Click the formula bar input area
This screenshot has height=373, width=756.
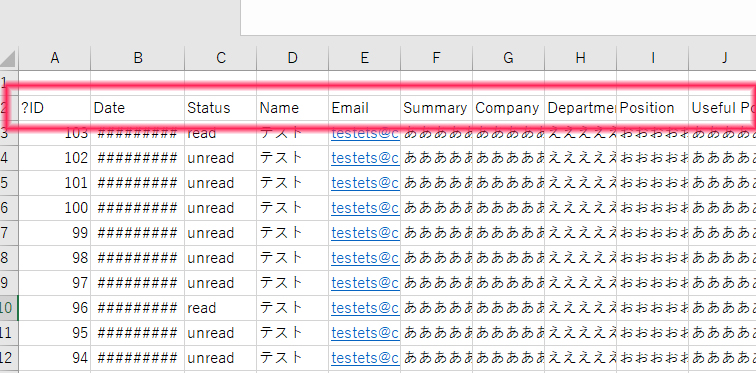point(498,17)
